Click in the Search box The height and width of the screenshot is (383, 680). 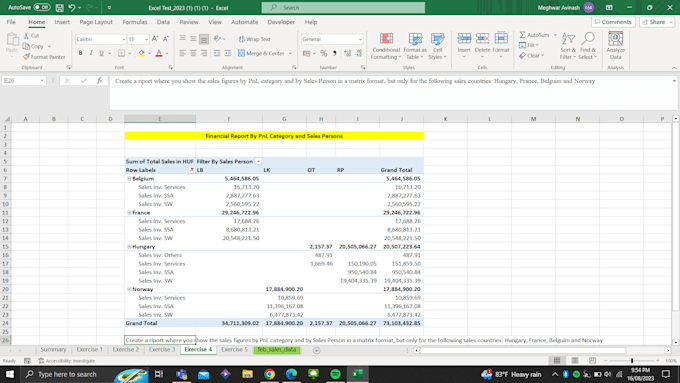pos(343,7)
